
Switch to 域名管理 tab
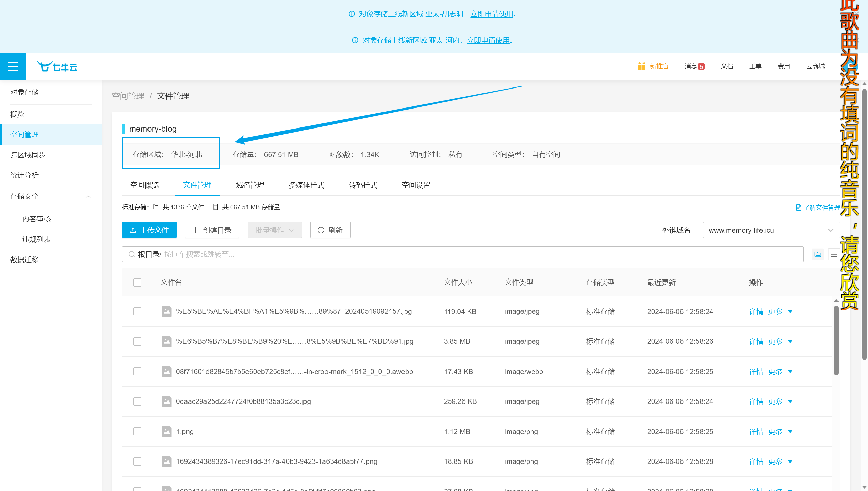250,185
